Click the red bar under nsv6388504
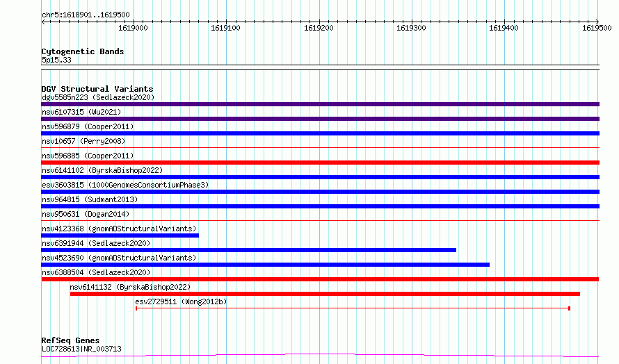 pyautogui.click(x=320, y=279)
